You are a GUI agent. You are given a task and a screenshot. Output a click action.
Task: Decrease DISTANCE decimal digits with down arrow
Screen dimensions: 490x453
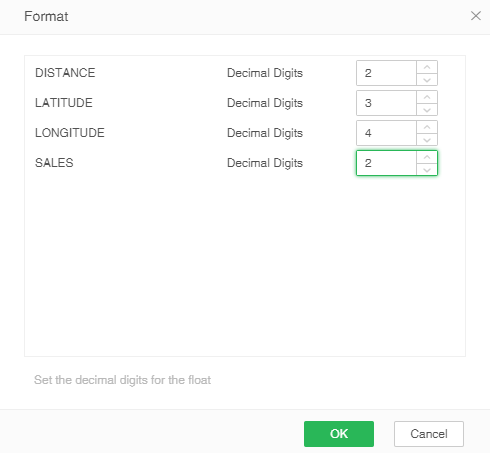pos(427,79)
